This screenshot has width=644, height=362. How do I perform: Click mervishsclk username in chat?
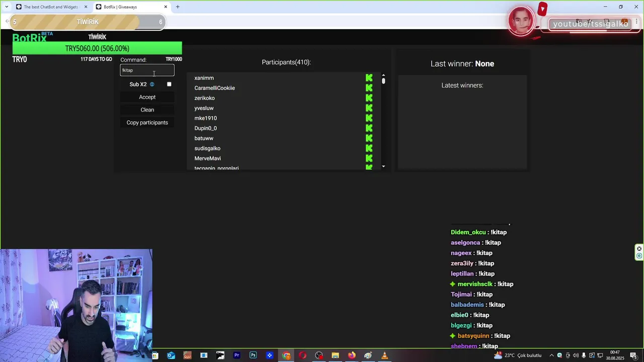pos(475,284)
